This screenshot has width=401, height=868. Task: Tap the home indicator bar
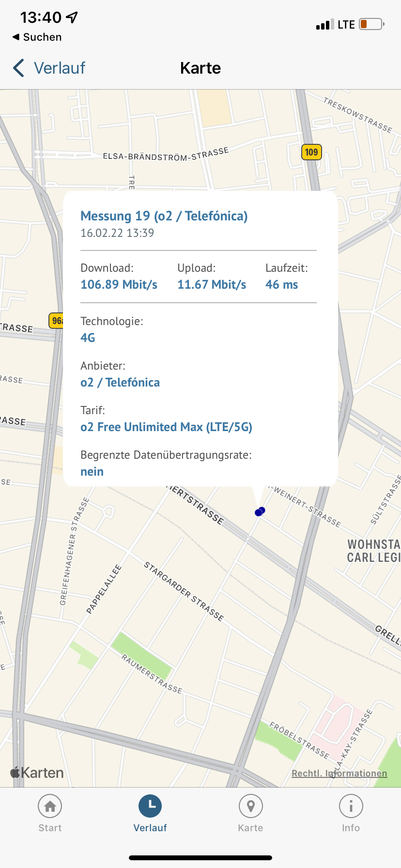(200, 858)
